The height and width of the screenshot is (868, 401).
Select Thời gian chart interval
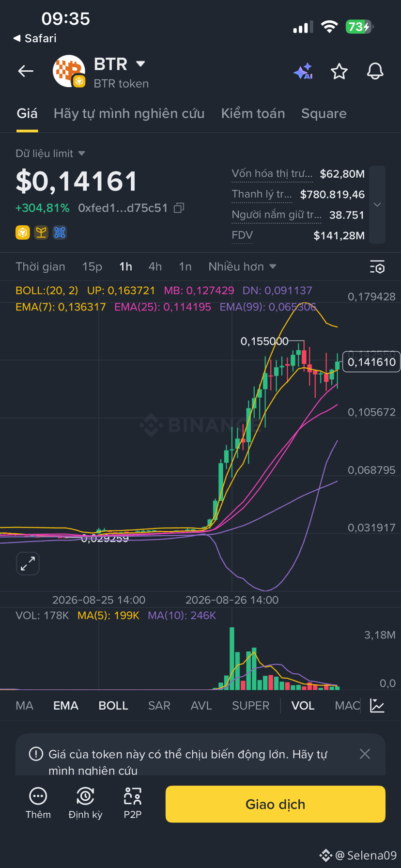click(x=40, y=266)
